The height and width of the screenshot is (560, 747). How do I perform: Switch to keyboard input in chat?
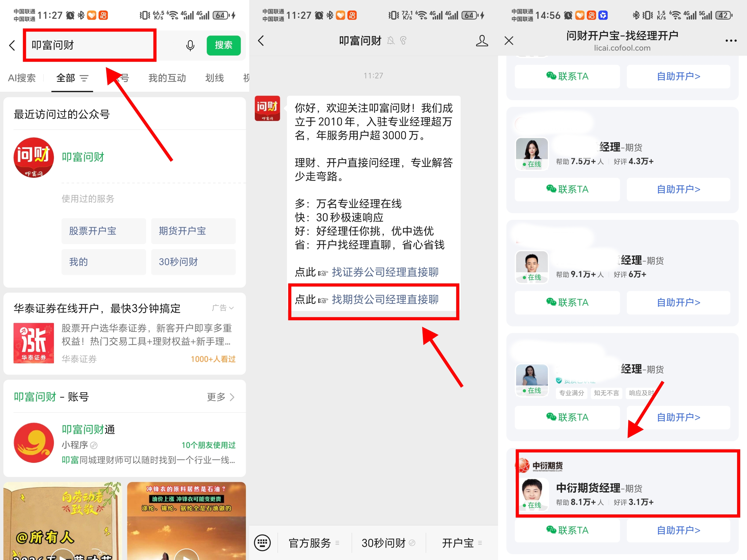(x=262, y=543)
